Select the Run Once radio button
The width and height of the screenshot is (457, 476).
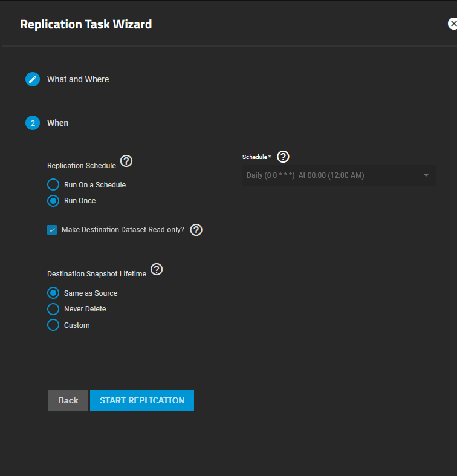pyautogui.click(x=53, y=201)
